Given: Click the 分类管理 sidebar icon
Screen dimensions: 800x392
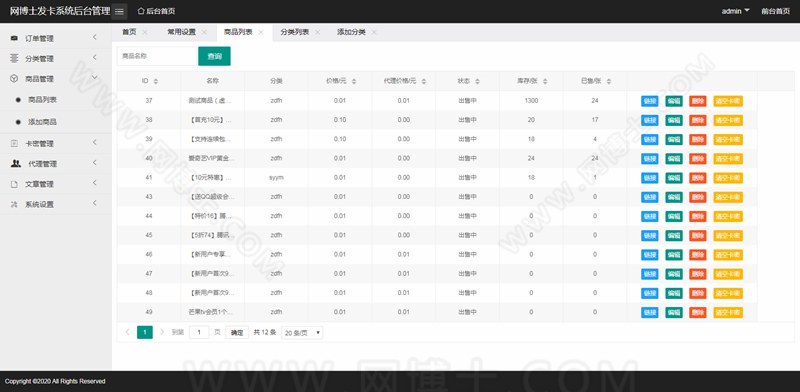Looking at the screenshot, I should (14, 59).
